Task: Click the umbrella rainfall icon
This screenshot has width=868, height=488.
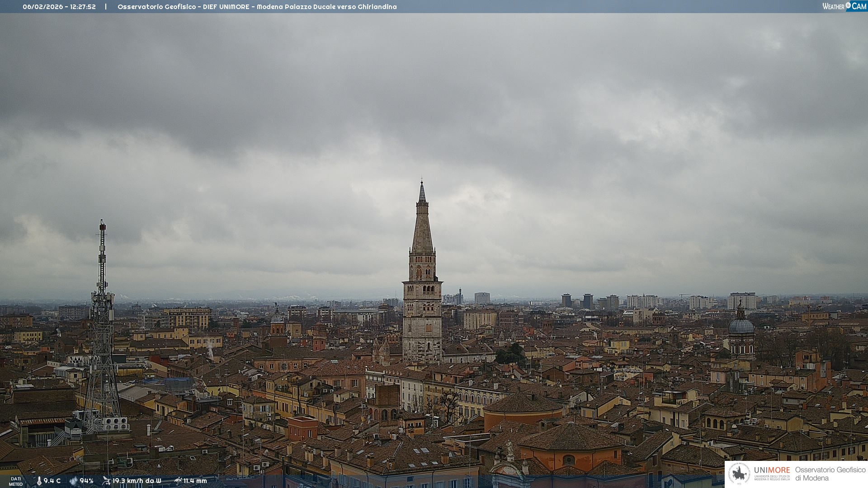Action: pos(178,481)
